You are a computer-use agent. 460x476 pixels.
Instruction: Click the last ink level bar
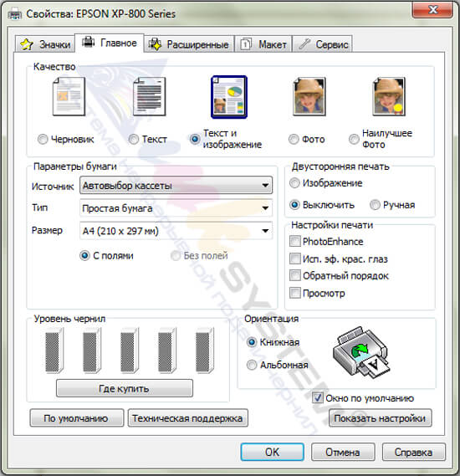(x=205, y=351)
